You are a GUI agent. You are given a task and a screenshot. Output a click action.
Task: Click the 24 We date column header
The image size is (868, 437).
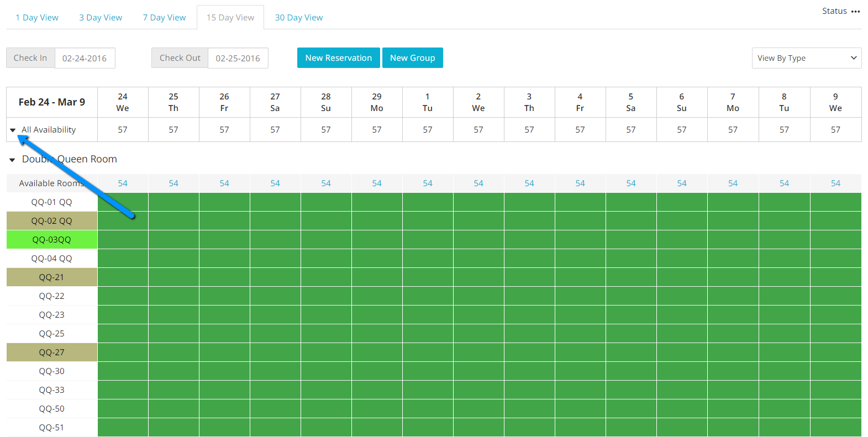tap(123, 102)
